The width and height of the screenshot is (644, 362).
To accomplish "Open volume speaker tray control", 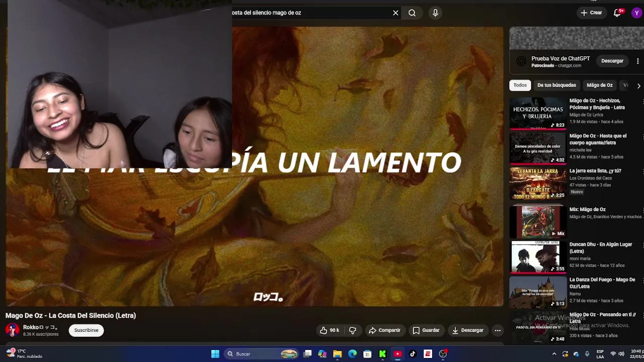I will point(621,354).
